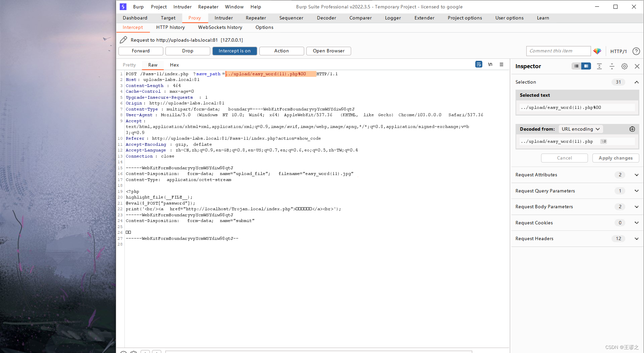Open the HTTP history sub-tab
644x353 pixels.
[170, 27]
